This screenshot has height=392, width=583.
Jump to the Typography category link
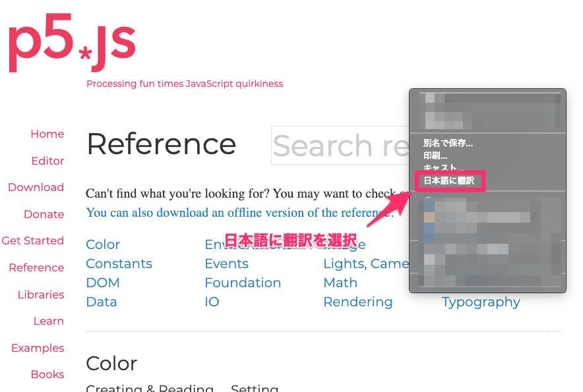click(x=481, y=302)
